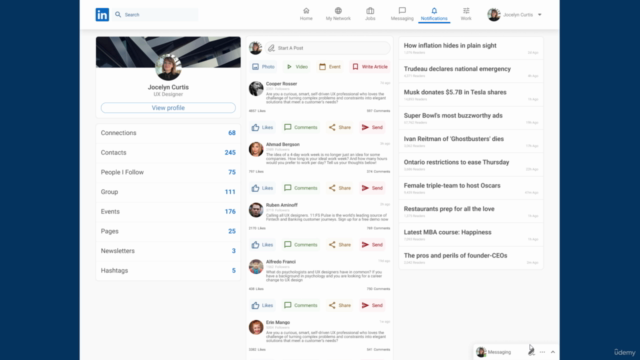Go to My Network tab
640x360 pixels.
(338, 14)
